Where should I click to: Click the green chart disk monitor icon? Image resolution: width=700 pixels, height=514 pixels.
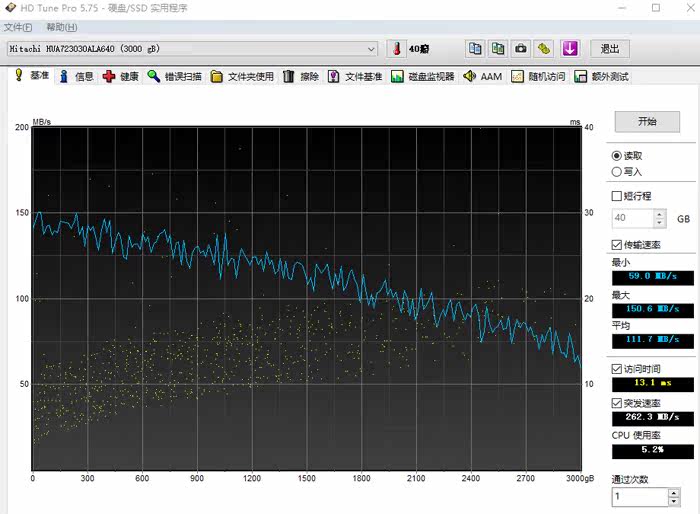pyautogui.click(x=397, y=76)
